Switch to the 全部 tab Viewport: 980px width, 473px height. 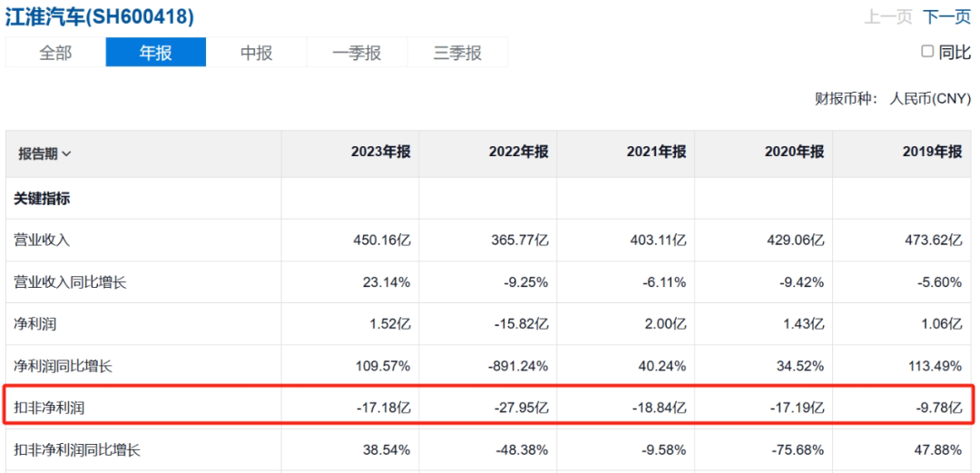[x=55, y=53]
